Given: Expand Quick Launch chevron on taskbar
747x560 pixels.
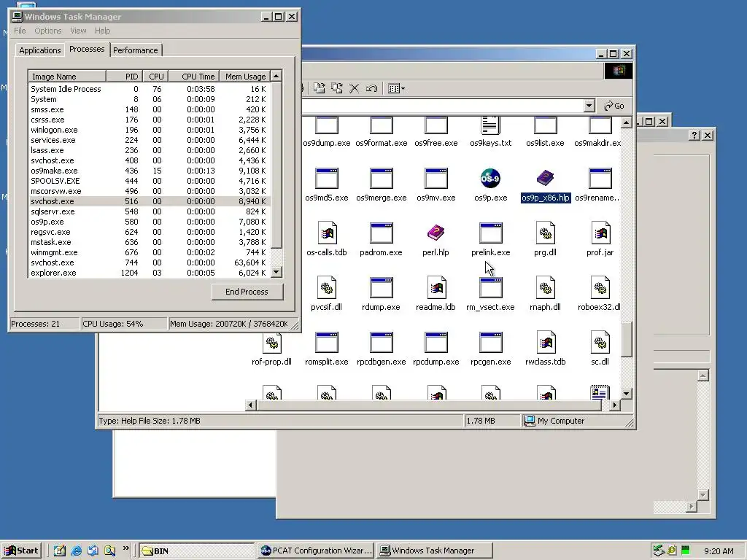Looking at the screenshot, I should (126, 548).
